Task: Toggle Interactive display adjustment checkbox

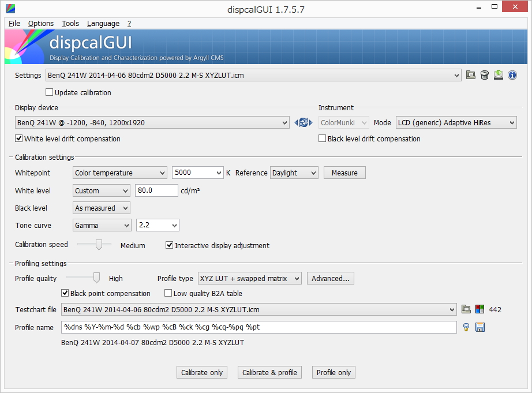Action: (218, 245)
